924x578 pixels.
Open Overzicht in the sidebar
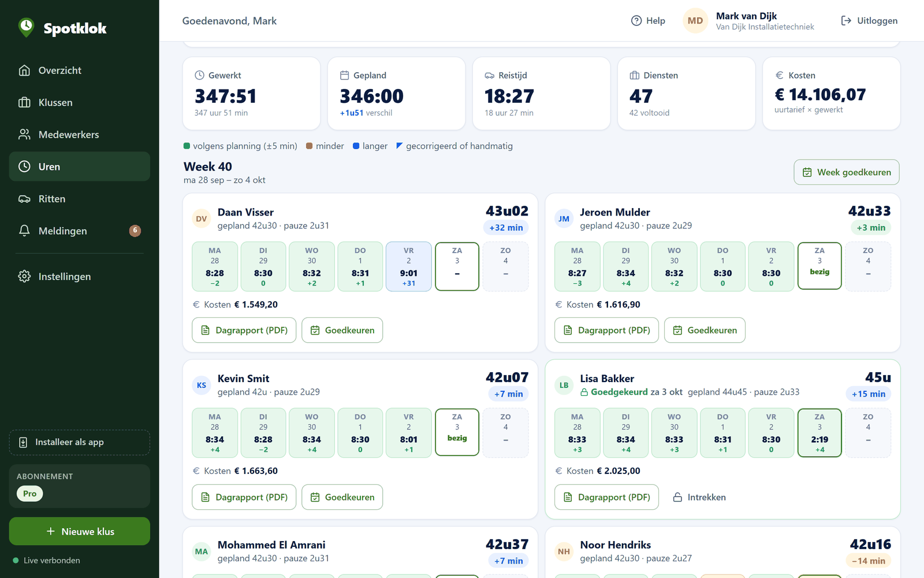(80, 71)
